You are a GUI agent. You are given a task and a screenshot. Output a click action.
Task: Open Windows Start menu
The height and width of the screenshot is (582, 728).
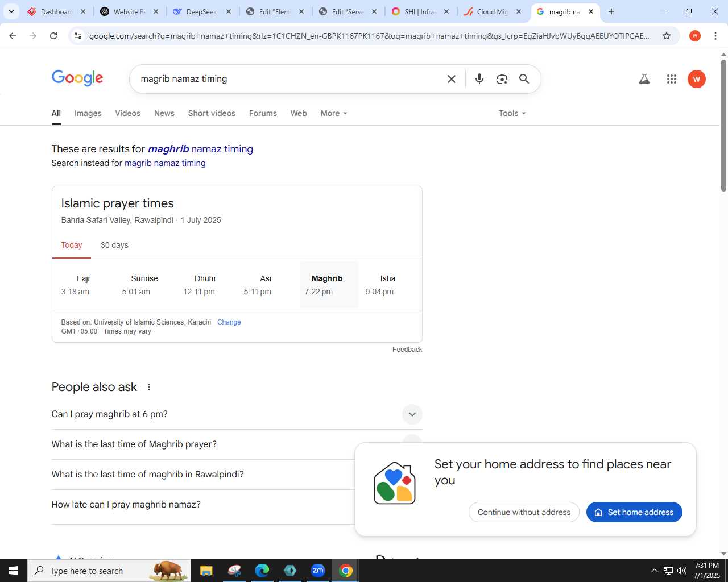pyautogui.click(x=14, y=571)
